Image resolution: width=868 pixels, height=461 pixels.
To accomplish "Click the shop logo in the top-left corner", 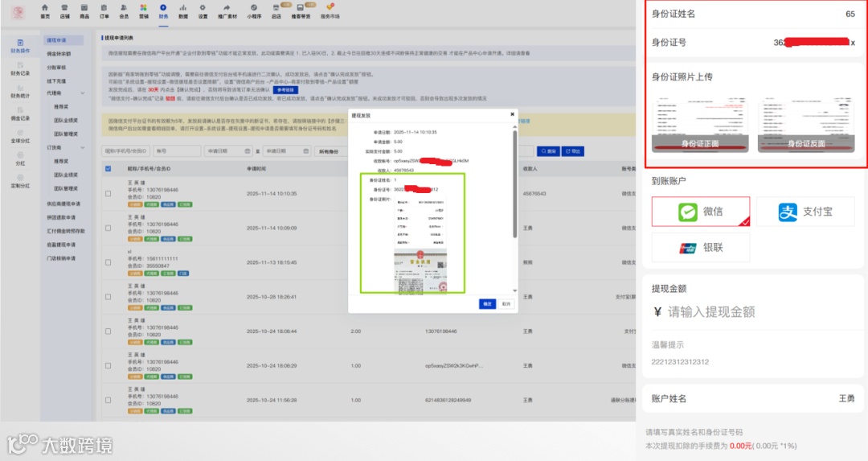I will [x=18, y=11].
